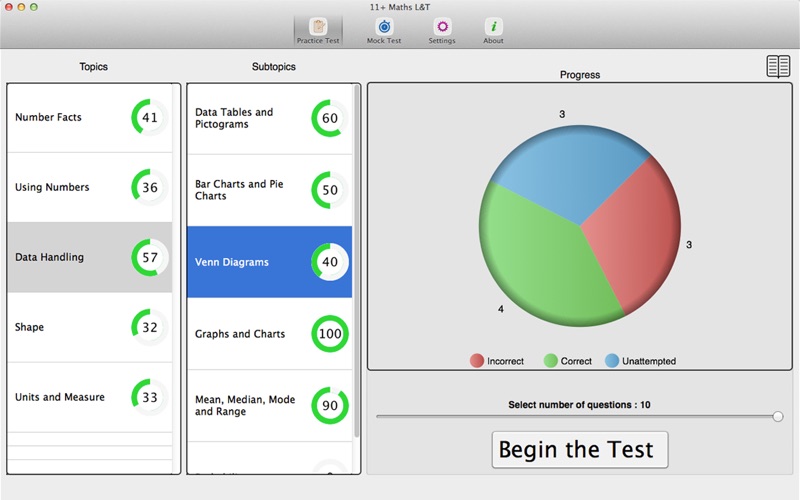Click the Bar Charts progress ring 50
Screen dimensions: 800x500
coord(330,190)
